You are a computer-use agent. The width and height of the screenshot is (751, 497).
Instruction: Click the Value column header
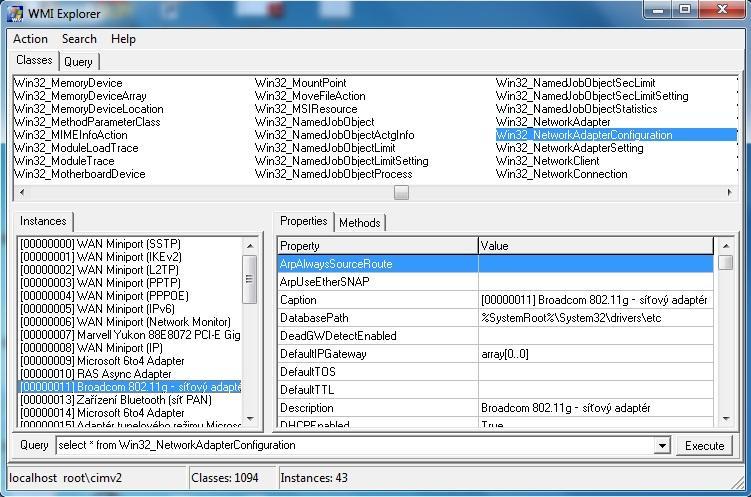(x=596, y=246)
